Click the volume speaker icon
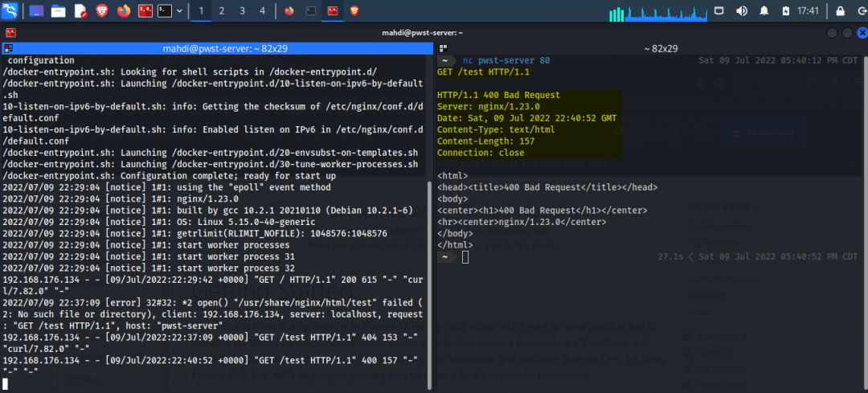The height and width of the screenshot is (393, 868). (x=741, y=10)
